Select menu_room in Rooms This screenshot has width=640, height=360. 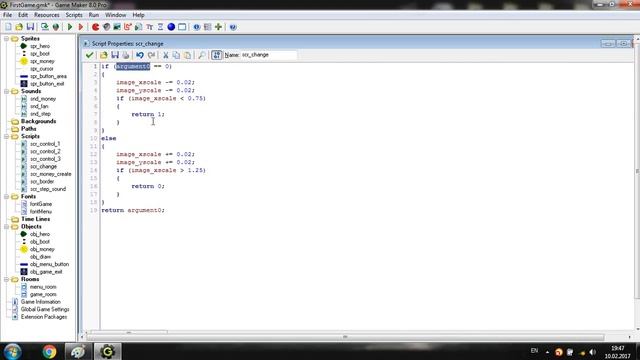(x=43, y=287)
